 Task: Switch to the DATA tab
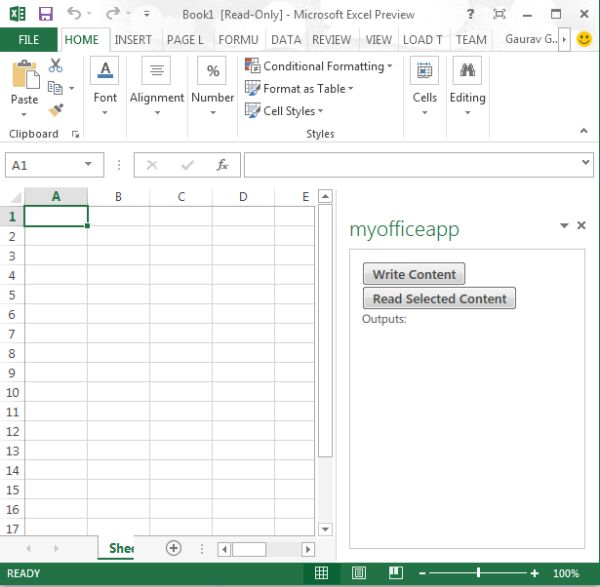286,39
